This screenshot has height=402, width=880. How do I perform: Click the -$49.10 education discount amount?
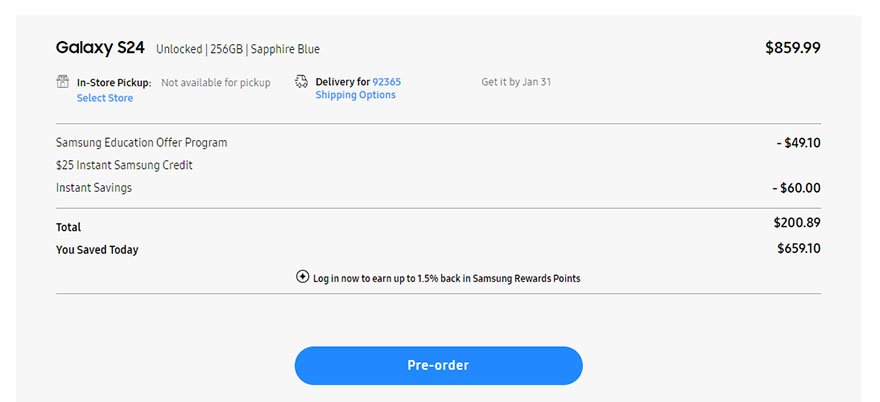798,143
